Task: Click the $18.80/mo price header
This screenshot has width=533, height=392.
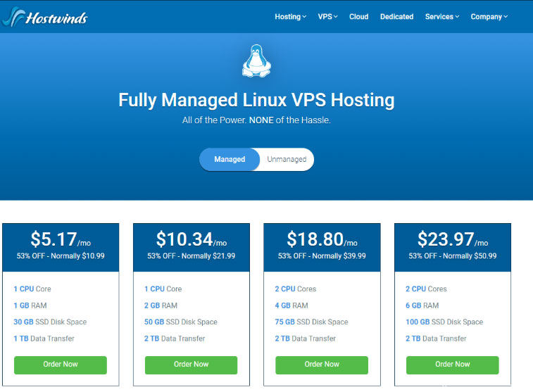Action: click(322, 241)
